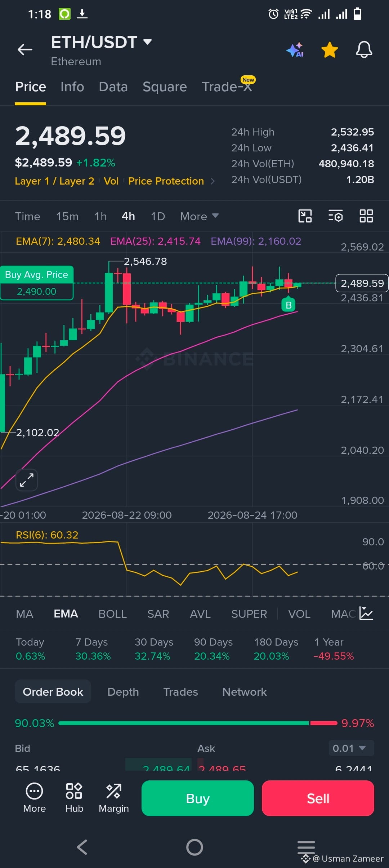The image size is (389, 868).
Task: Open the chart drawing tools icon
Action: pos(305,216)
